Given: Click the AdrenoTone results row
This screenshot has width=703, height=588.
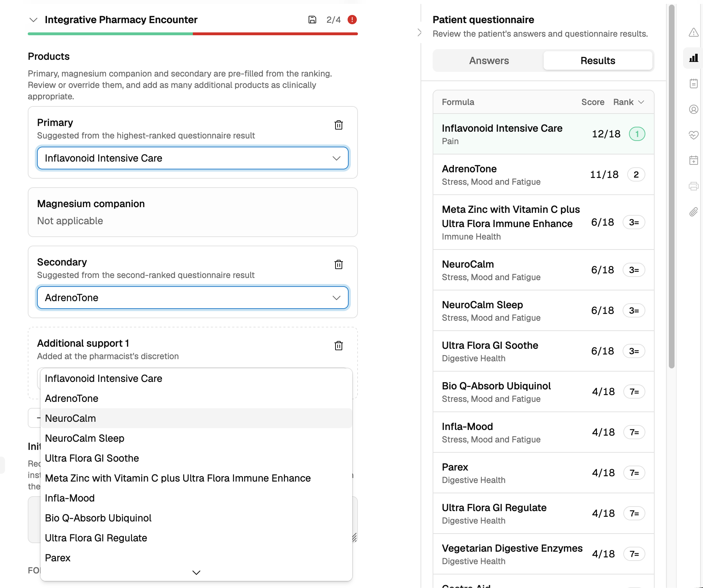Looking at the screenshot, I should click(x=543, y=175).
